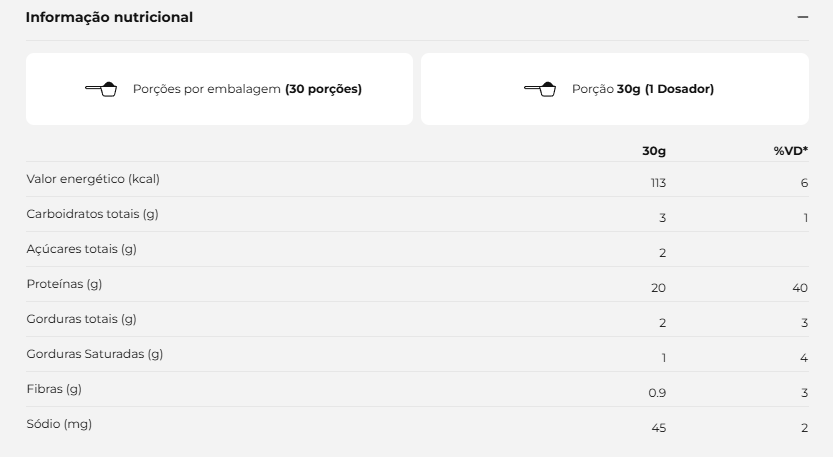Click the (30 porções) bold text
Viewport: 833px width, 457px height.
[324, 89]
